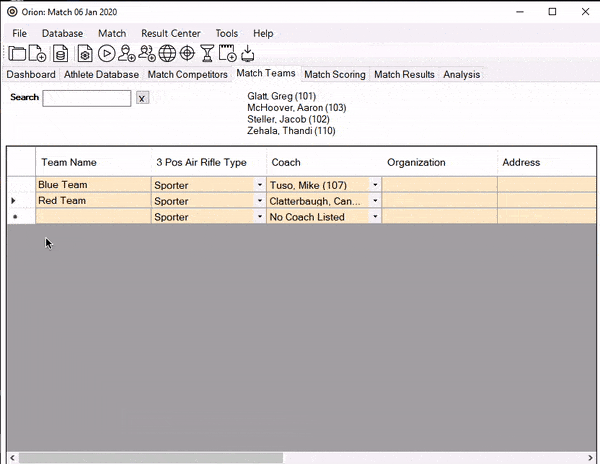
Task: Click the new file with plus icon
Action: (38, 54)
